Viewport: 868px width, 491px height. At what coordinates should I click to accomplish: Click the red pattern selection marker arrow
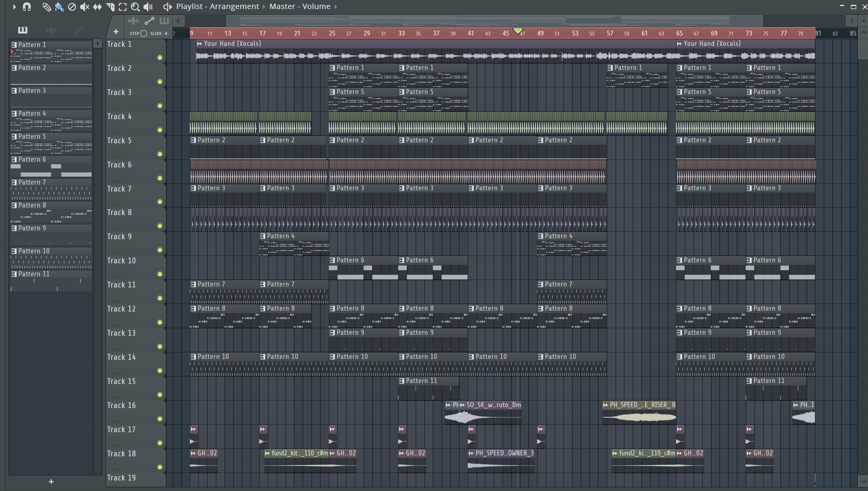tap(12, 52)
